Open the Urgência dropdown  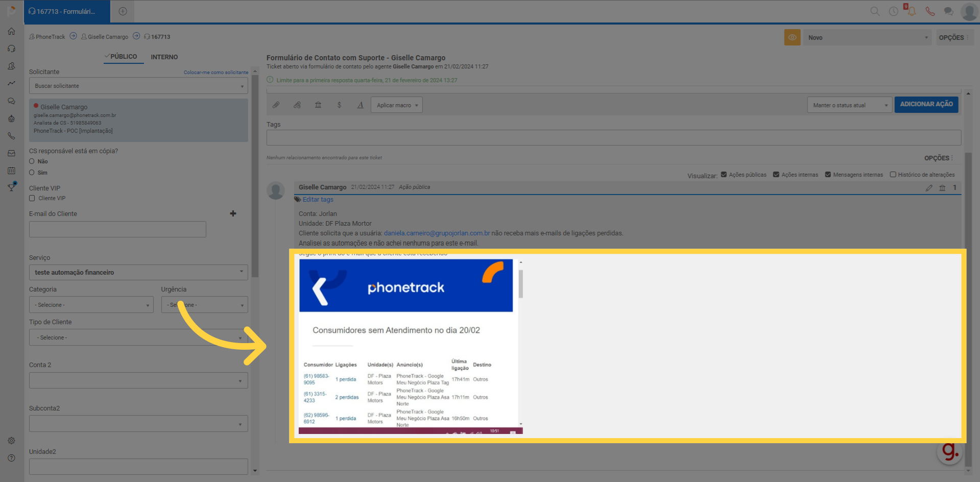point(204,305)
